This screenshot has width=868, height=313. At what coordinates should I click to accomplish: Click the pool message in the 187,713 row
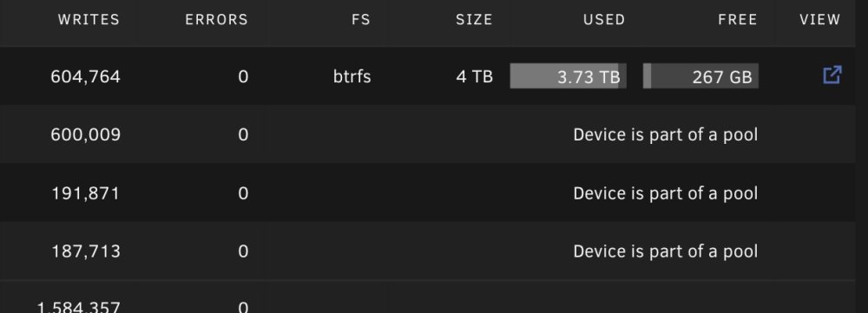click(x=666, y=251)
